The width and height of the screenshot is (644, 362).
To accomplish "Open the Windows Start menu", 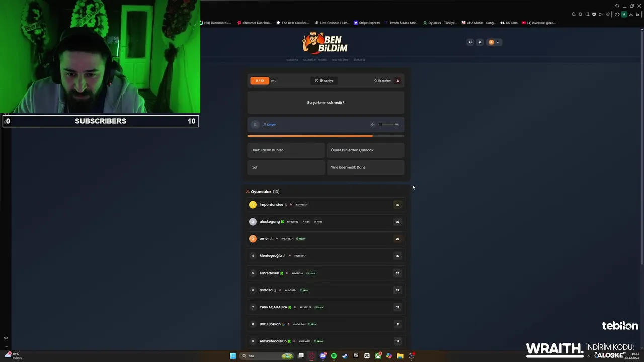I will (x=233, y=356).
